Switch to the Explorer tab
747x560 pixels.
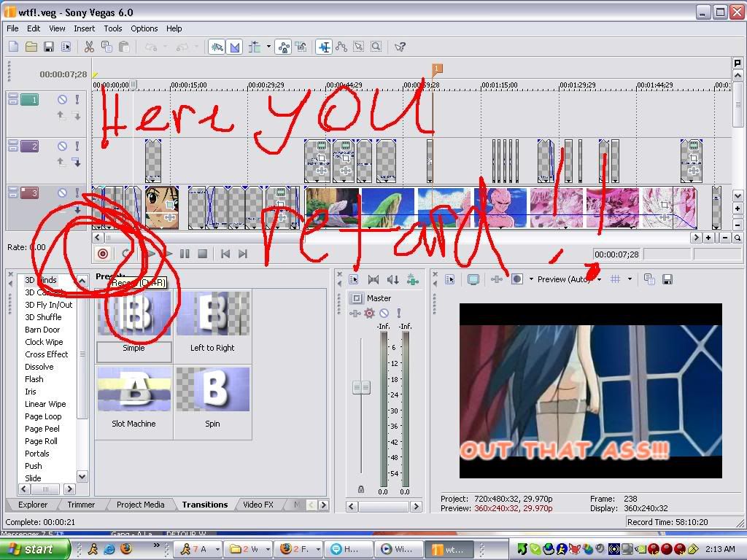pyautogui.click(x=32, y=505)
